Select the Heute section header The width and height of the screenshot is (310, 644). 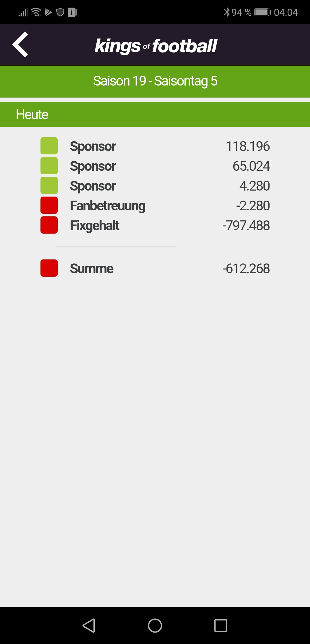tap(155, 114)
